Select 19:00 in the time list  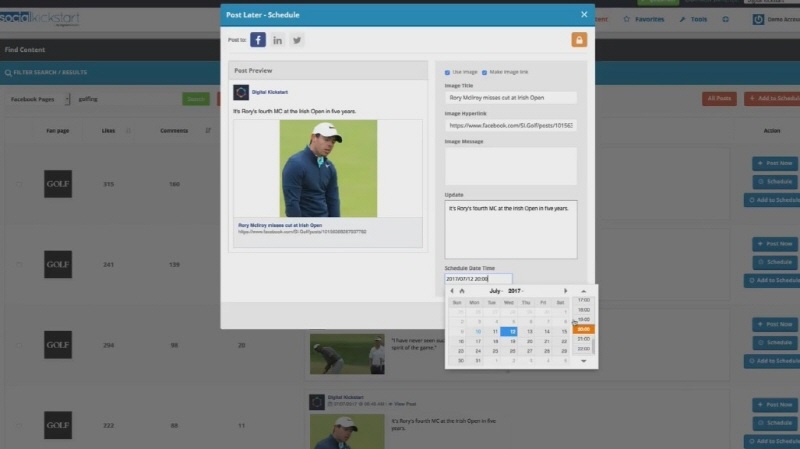(584, 319)
